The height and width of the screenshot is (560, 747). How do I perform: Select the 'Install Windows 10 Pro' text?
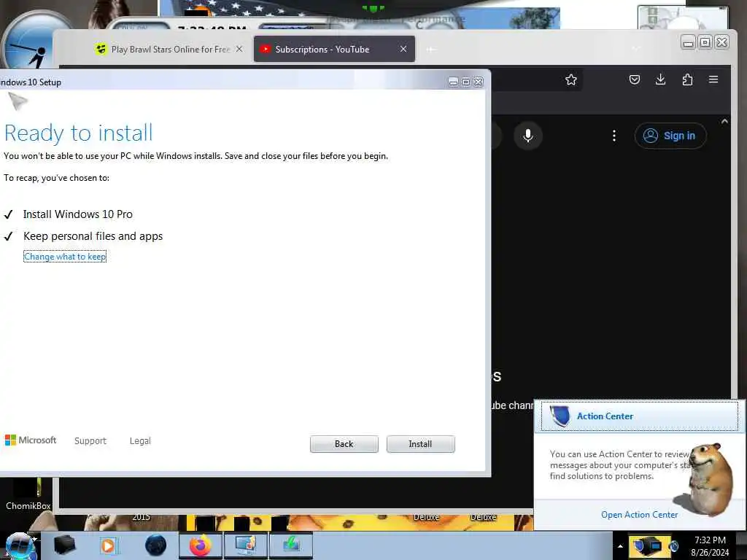tap(77, 214)
